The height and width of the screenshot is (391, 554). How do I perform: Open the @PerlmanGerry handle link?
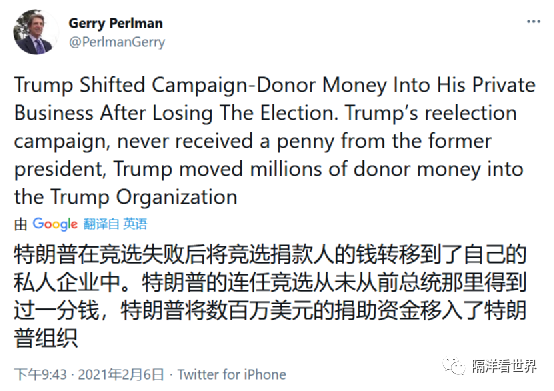coord(117,42)
